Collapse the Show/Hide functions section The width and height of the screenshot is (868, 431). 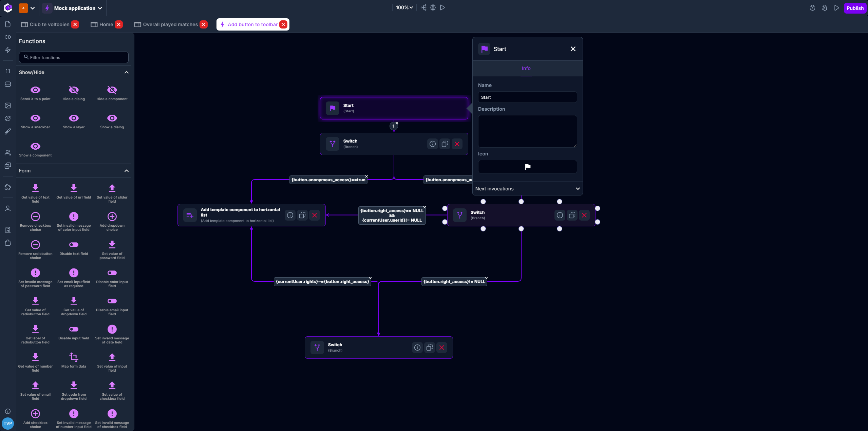127,72
